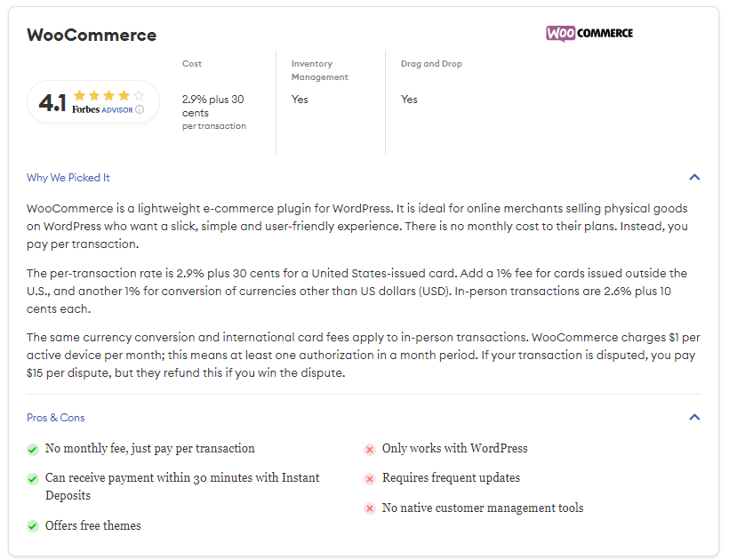Click the Pros & Cons heading
The height and width of the screenshot is (560, 729).
click(x=56, y=417)
